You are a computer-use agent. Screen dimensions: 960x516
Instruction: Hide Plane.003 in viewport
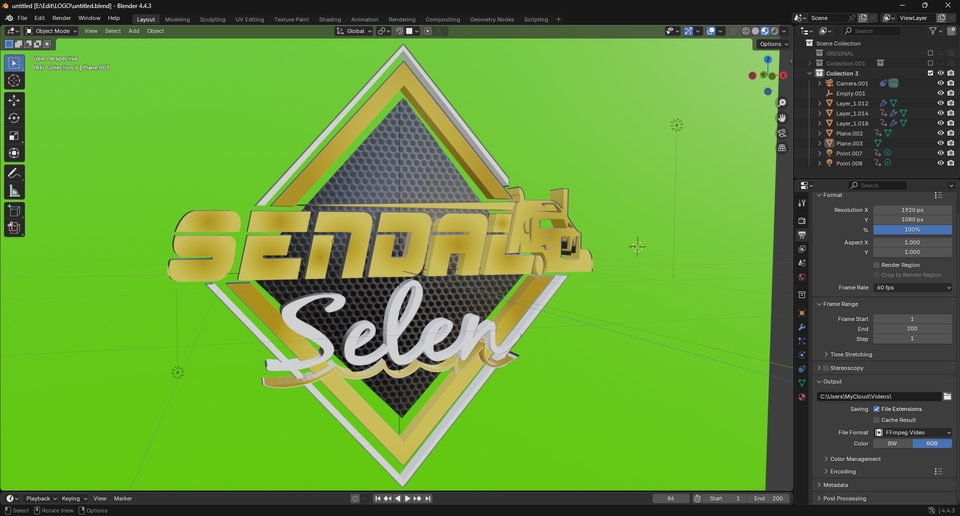click(x=940, y=143)
